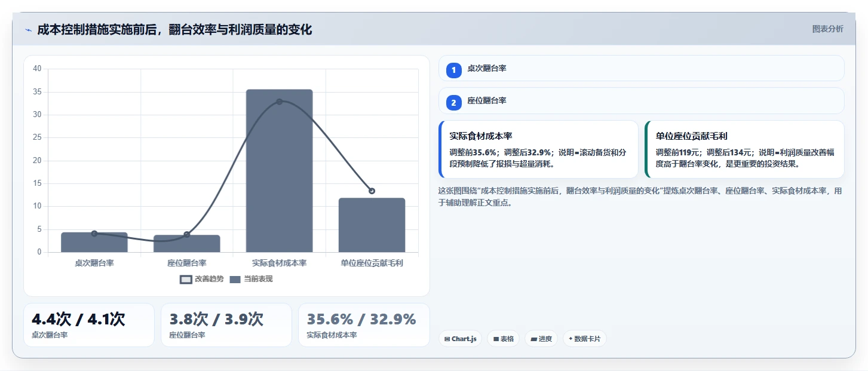868x371 pixels.
Task: Click the 桌次翻台率 bar in chart
Action: pos(94,242)
